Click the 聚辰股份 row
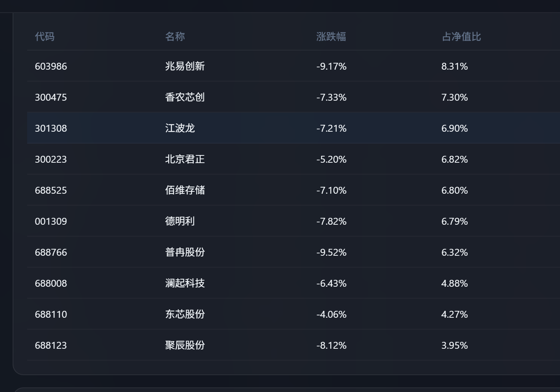The height and width of the screenshot is (392, 560). [x=293, y=345]
